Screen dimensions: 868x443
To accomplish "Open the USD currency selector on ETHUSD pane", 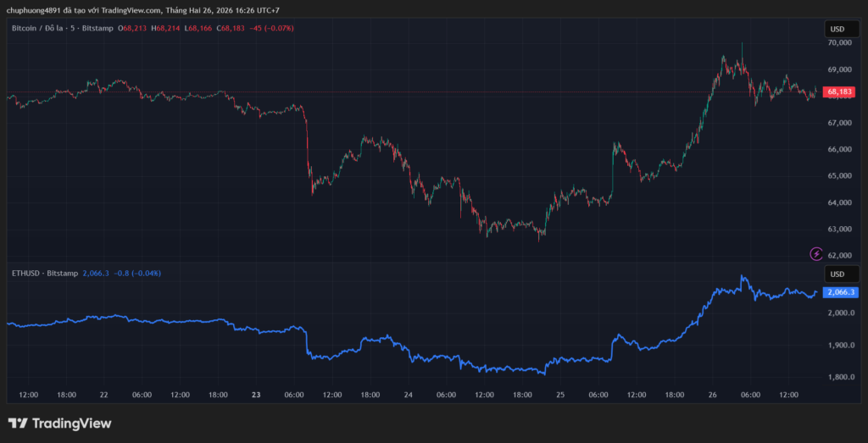I will (837, 274).
